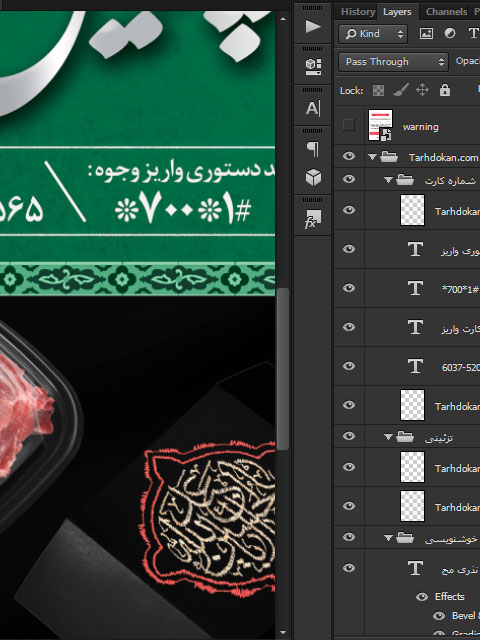Click the تزئینی group folder icon
Screen dimensions: 480x640
coord(405,437)
